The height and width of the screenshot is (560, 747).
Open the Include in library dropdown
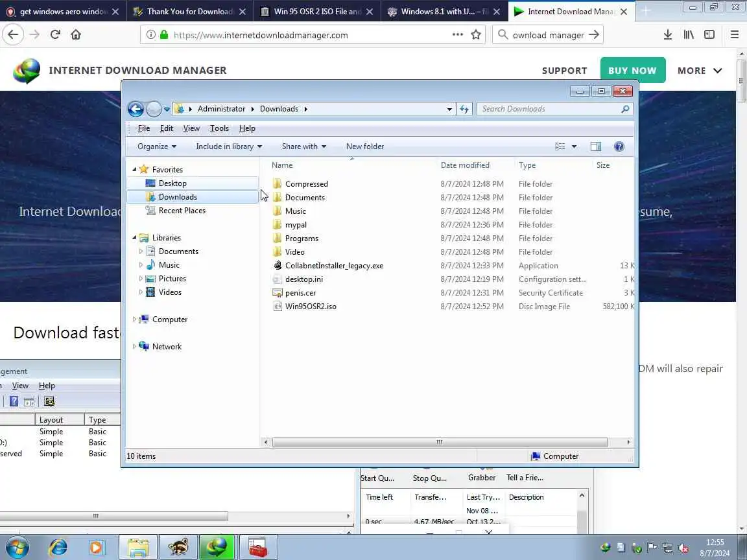pos(229,146)
